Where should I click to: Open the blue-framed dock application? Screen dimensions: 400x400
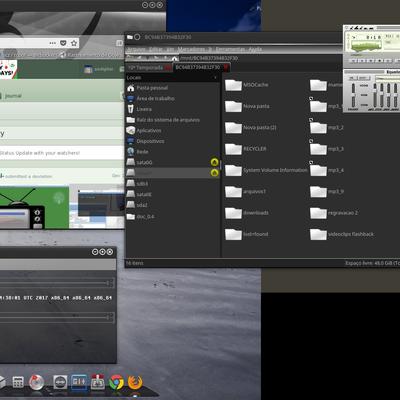(79, 382)
